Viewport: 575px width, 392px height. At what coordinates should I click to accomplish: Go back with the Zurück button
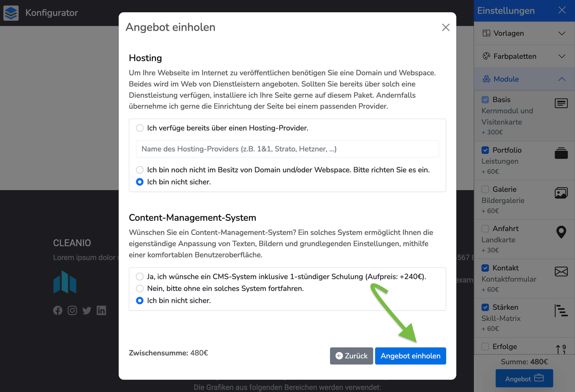point(351,356)
